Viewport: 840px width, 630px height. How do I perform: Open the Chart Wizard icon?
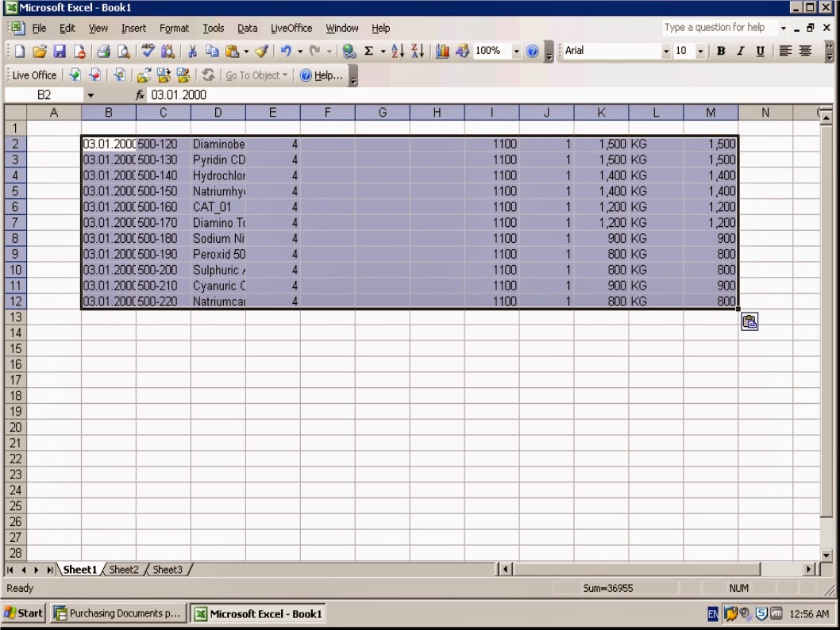tap(441, 50)
